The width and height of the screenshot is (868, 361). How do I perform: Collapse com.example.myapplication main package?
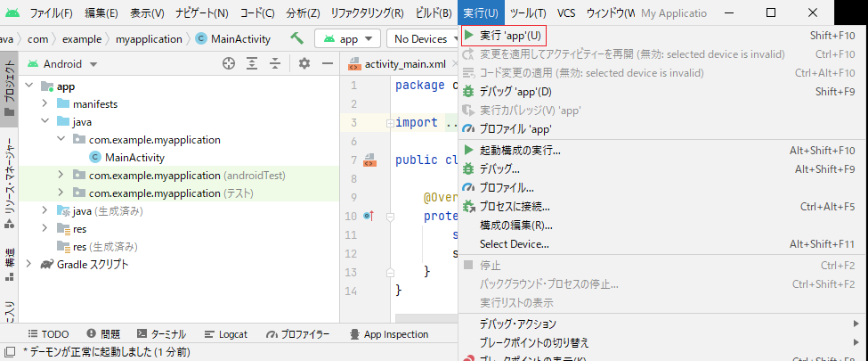click(61, 140)
